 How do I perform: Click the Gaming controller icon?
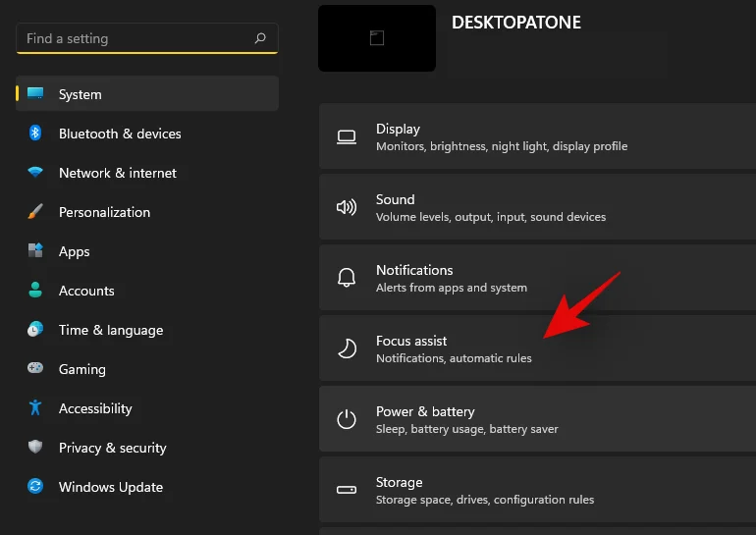coord(35,368)
